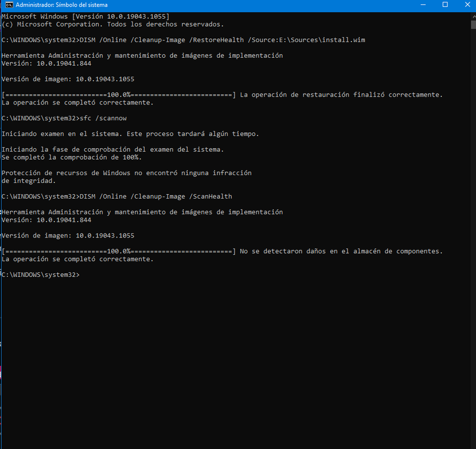The image size is (476, 449).
Task: Click the DISM /RestoreHealth command line
Action: pyautogui.click(x=183, y=40)
